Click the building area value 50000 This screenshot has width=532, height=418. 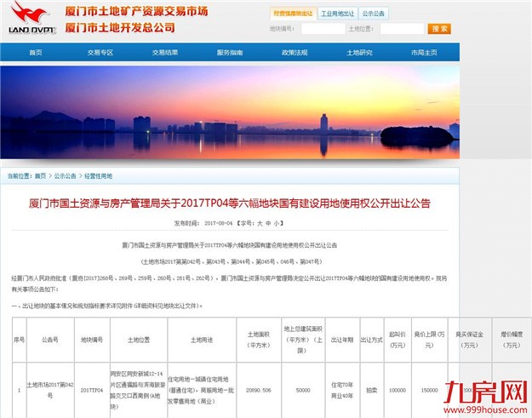pyautogui.click(x=303, y=390)
